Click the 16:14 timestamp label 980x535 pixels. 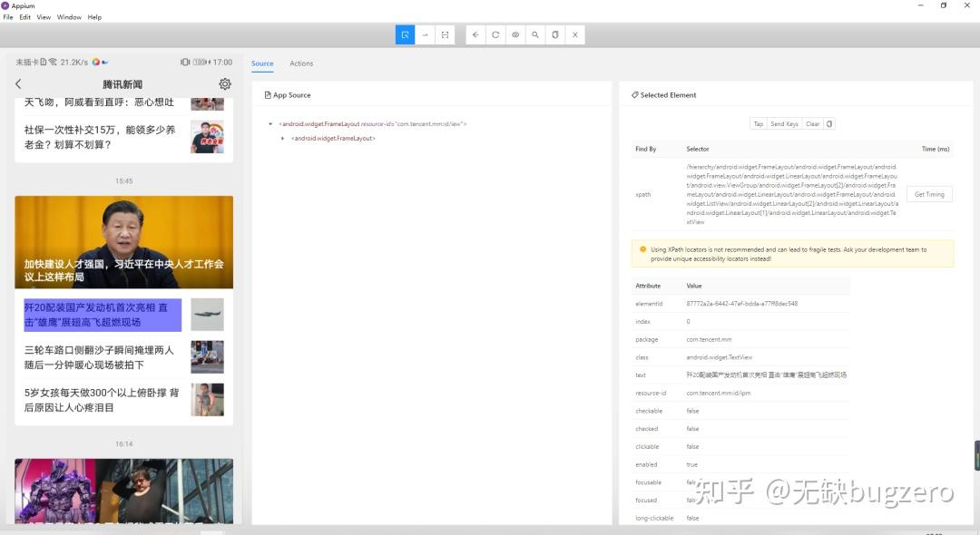(123, 443)
